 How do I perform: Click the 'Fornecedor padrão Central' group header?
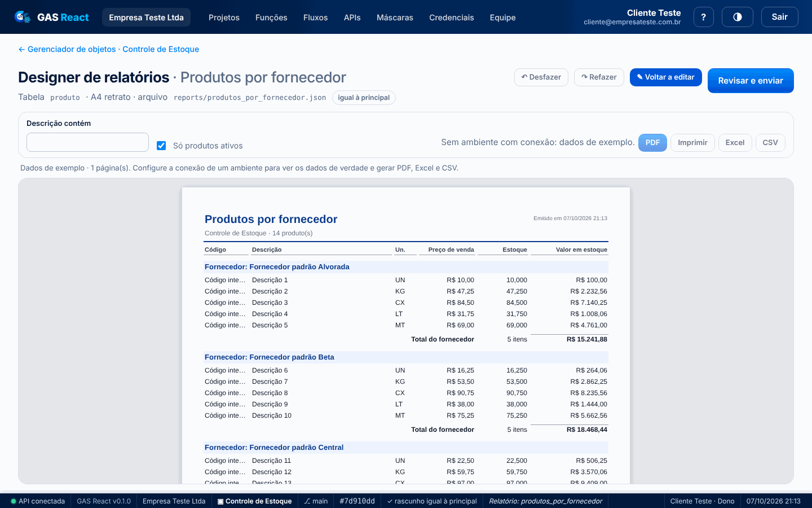click(x=406, y=448)
